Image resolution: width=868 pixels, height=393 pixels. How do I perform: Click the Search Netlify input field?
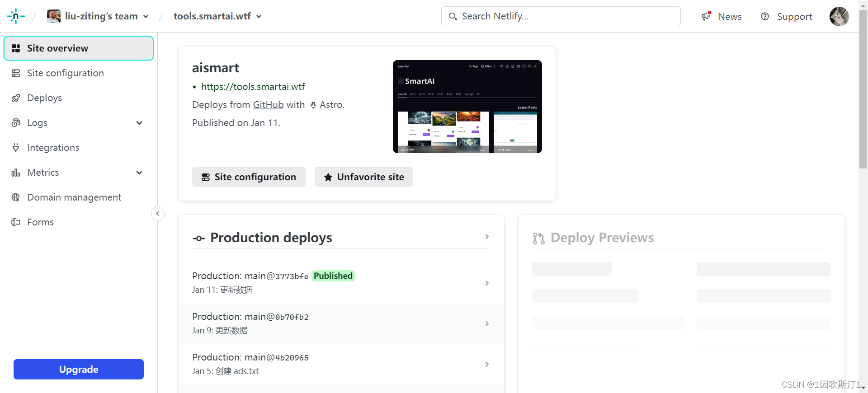[x=561, y=16]
